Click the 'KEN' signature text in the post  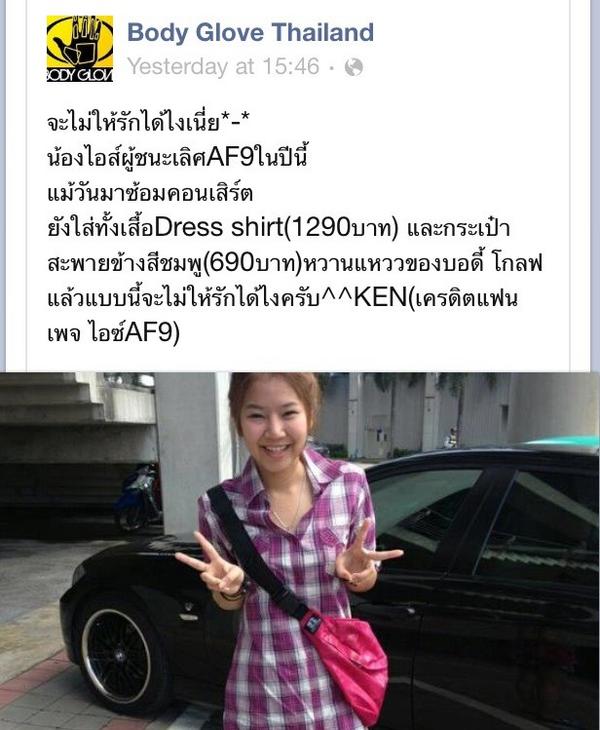pos(380,298)
